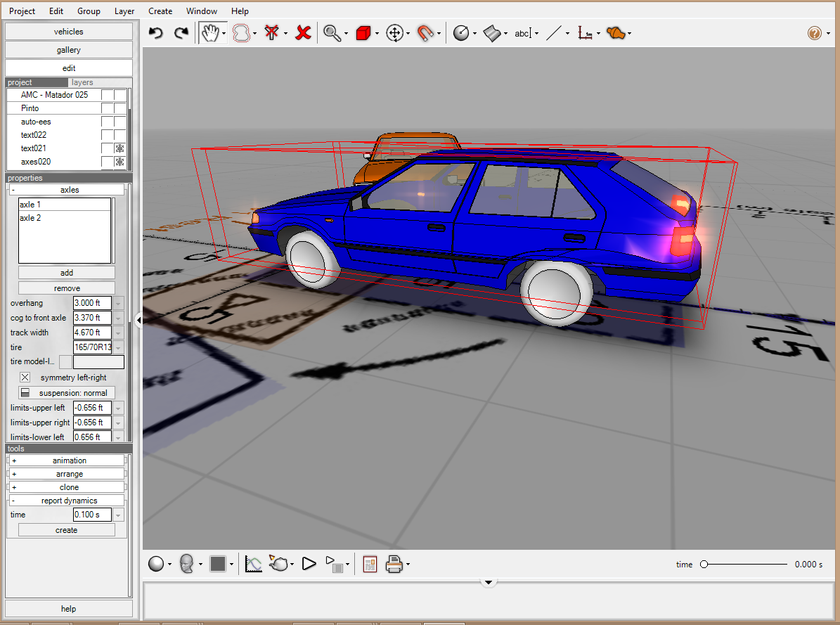Click the orange engine/joint icon

(x=616, y=33)
